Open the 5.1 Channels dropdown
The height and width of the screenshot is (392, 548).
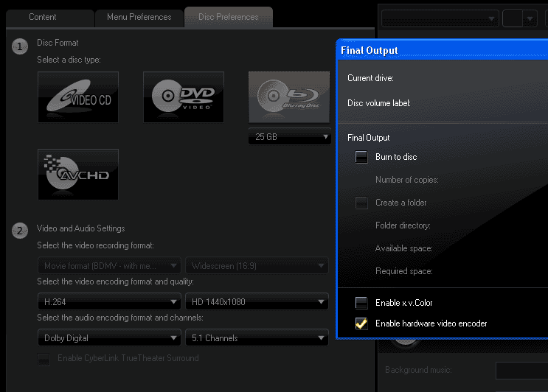tap(257, 338)
